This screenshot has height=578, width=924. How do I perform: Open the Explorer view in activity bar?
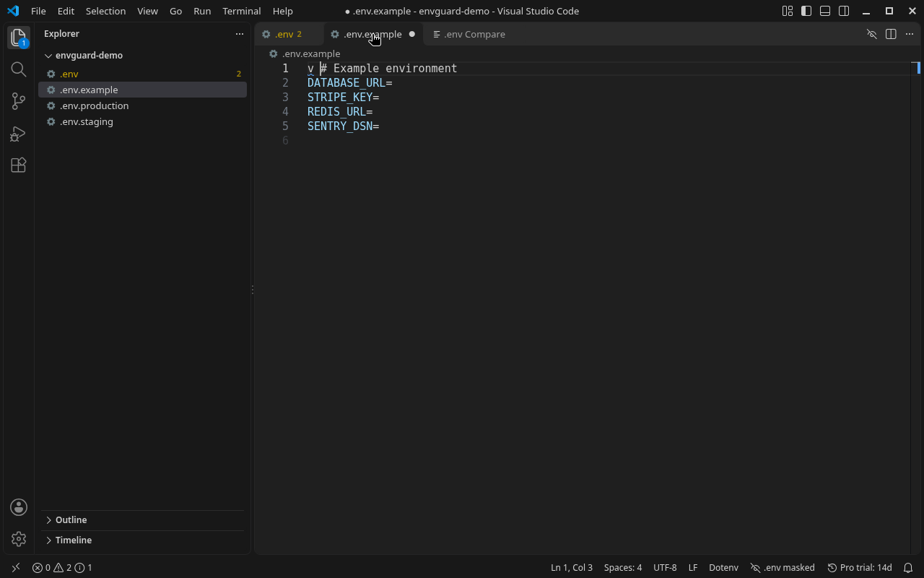point(19,38)
